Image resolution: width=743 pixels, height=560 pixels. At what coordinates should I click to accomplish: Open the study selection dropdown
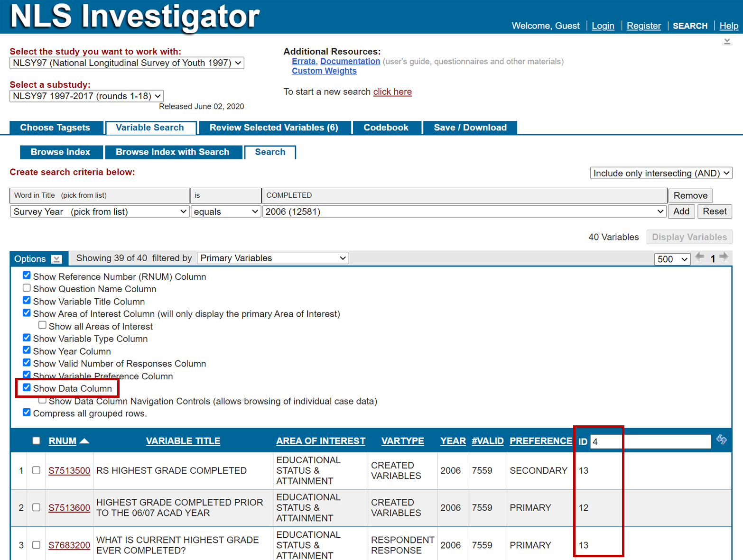point(127,63)
